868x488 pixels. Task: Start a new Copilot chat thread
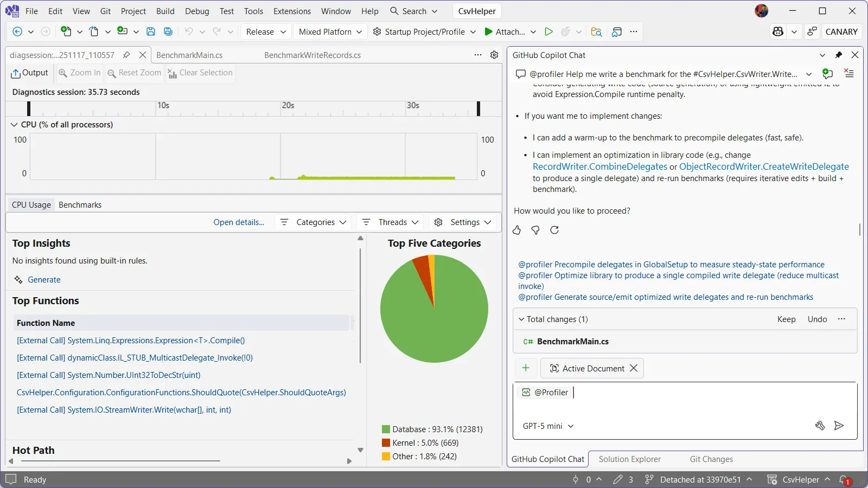click(x=827, y=74)
